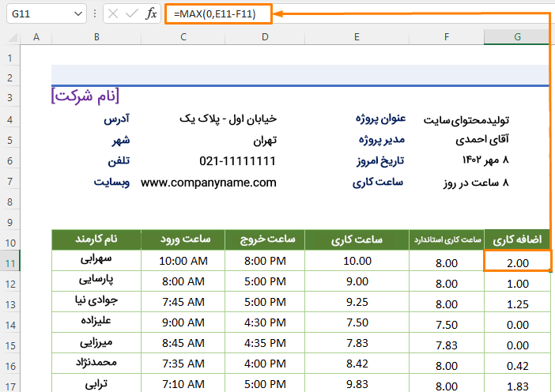The height and width of the screenshot is (392, 555).
Task: Click the Select All corner triangle
Action: pyautogui.click(x=10, y=37)
